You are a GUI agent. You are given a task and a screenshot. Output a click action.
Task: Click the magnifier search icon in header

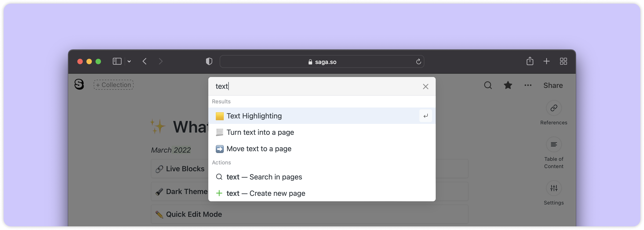pyautogui.click(x=488, y=85)
